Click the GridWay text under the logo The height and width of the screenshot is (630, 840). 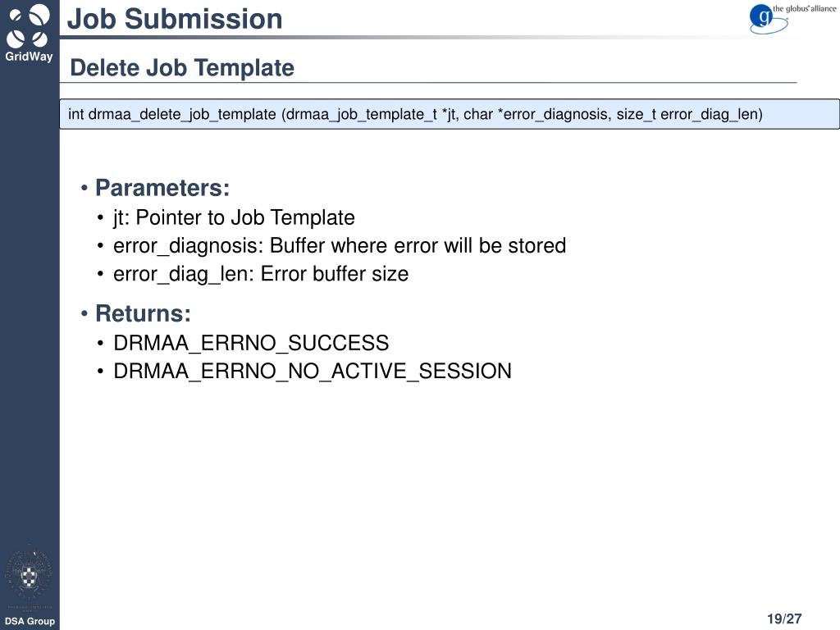tap(29, 57)
